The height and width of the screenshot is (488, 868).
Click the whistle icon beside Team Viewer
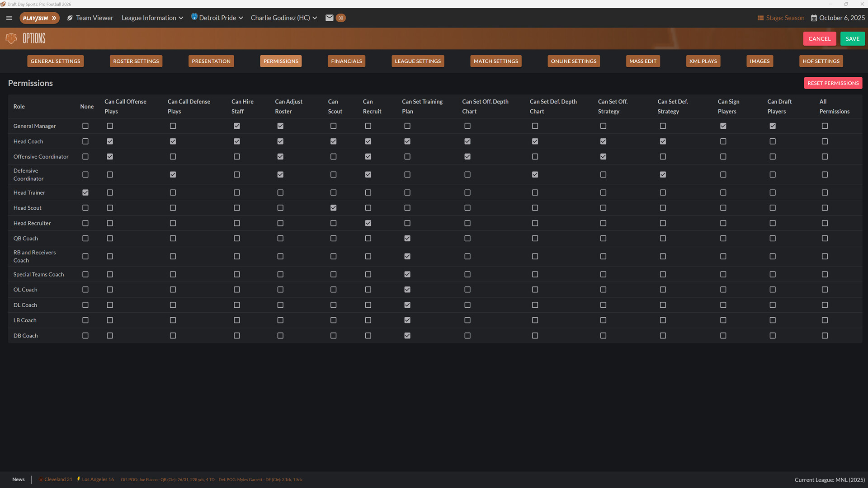[70, 18]
